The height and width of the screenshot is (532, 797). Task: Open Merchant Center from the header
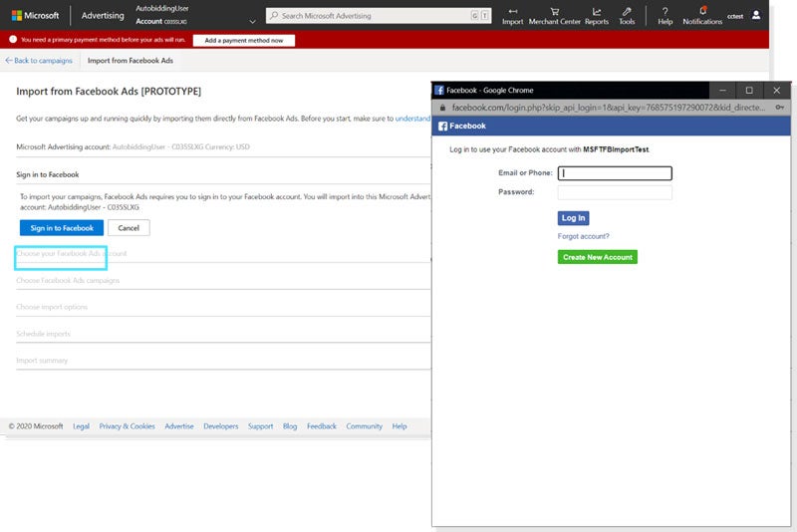(554, 16)
